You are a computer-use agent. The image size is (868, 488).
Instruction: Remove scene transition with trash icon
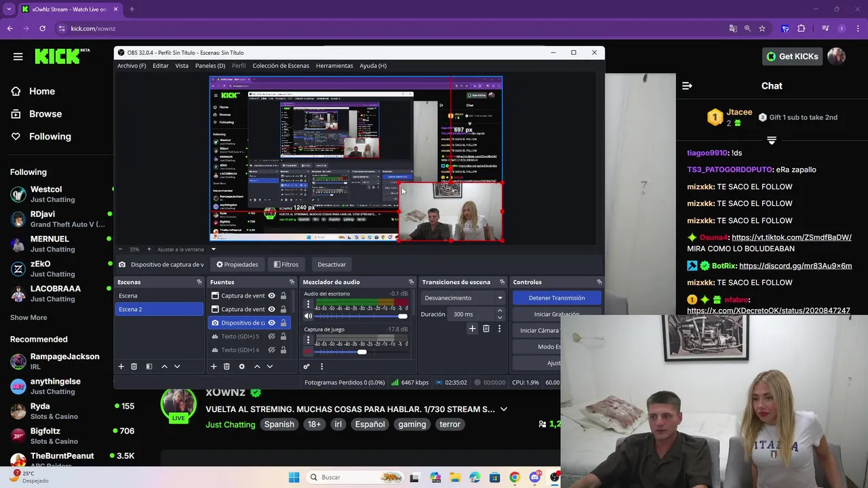[486, 329]
